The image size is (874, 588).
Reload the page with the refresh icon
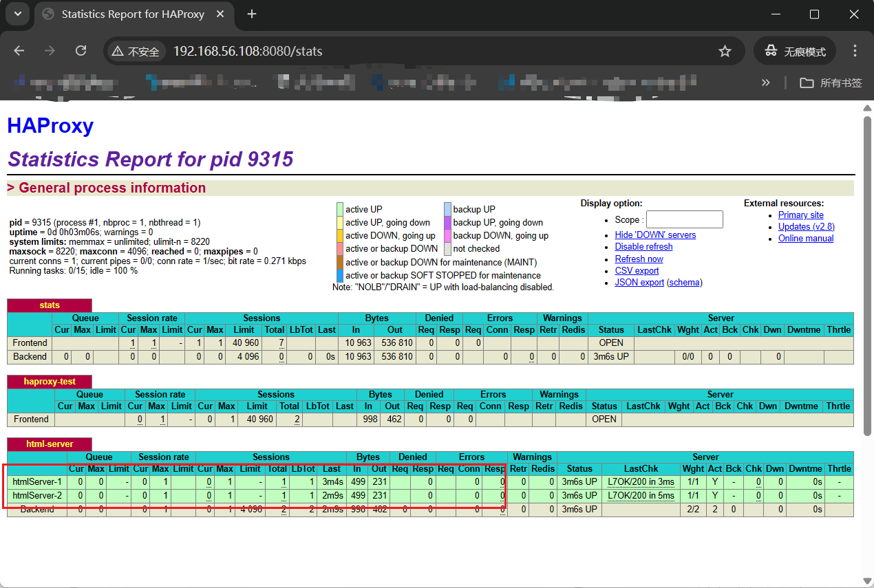tap(81, 51)
